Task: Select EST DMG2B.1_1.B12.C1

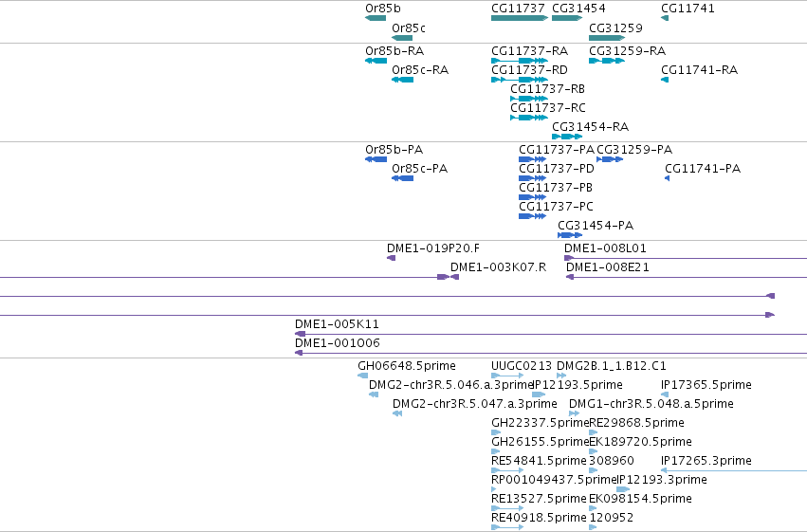Action: tap(561, 376)
